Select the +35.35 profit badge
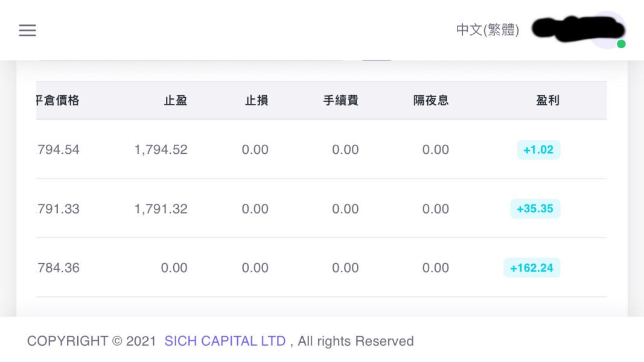This screenshot has width=644, height=362. (535, 209)
